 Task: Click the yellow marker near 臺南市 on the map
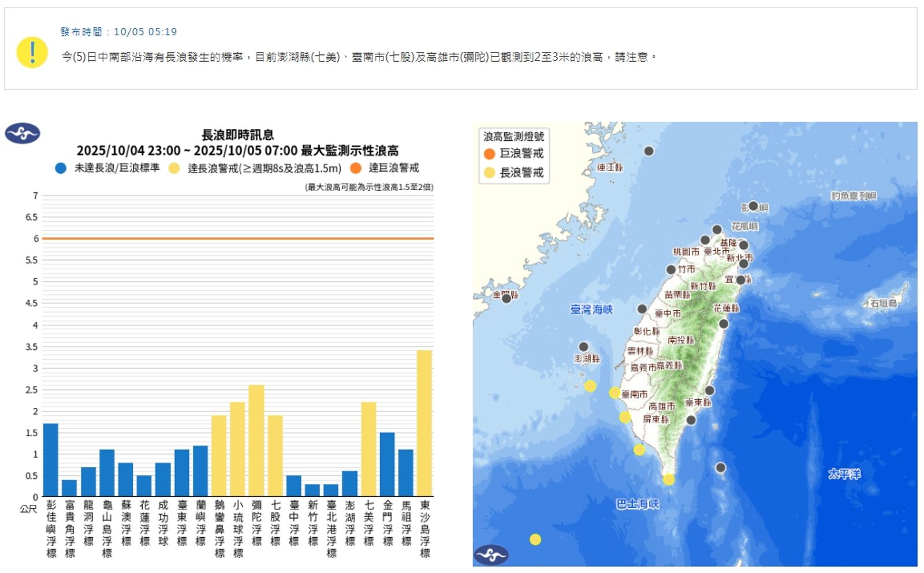point(615,393)
